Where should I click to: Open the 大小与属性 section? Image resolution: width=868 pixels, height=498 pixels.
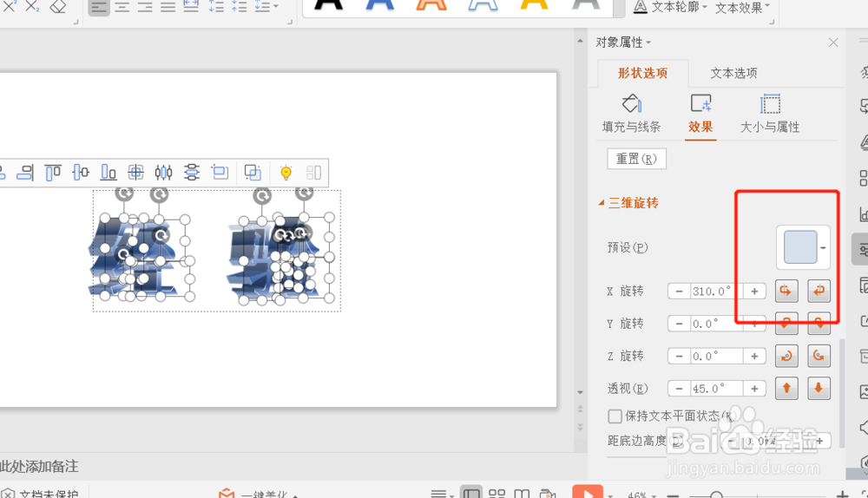(770, 114)
